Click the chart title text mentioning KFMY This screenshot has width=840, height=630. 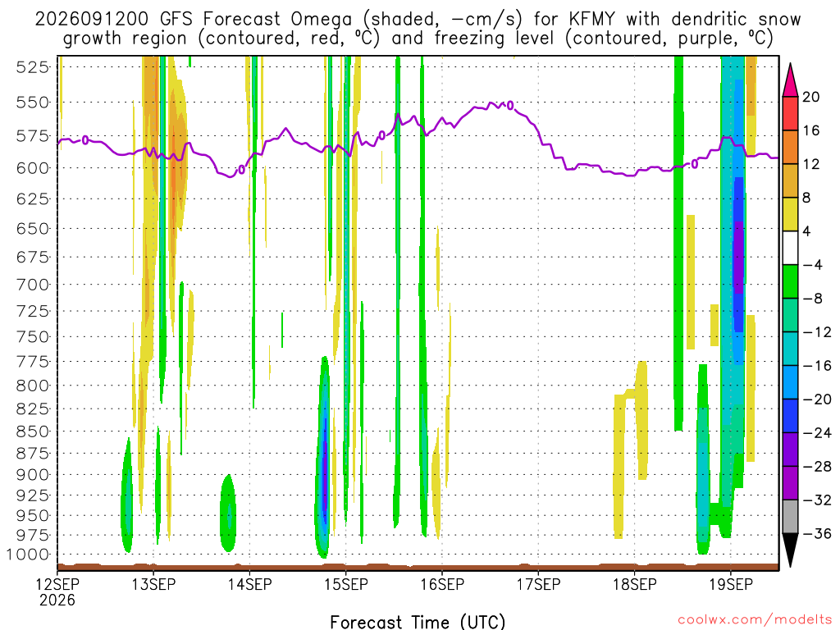click(x=418, y=29)
